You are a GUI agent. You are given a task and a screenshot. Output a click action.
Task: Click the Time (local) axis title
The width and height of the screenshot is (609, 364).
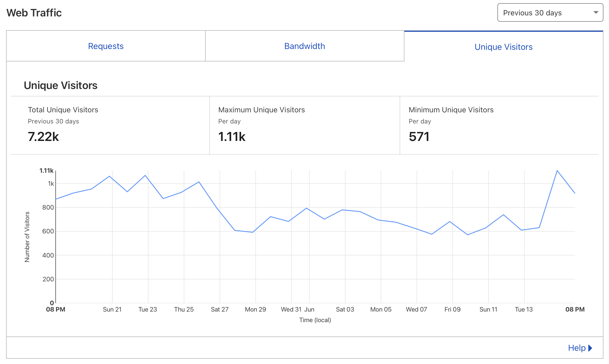point(315,320)
